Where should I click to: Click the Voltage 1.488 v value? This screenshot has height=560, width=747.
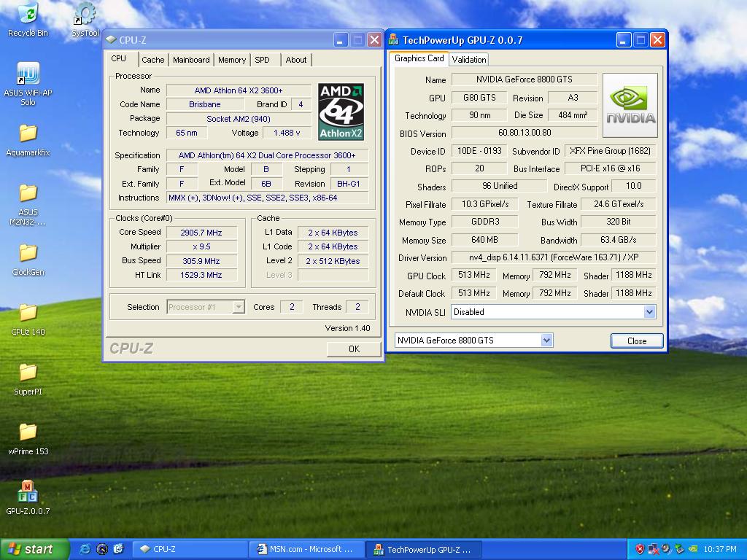[286, 133]
